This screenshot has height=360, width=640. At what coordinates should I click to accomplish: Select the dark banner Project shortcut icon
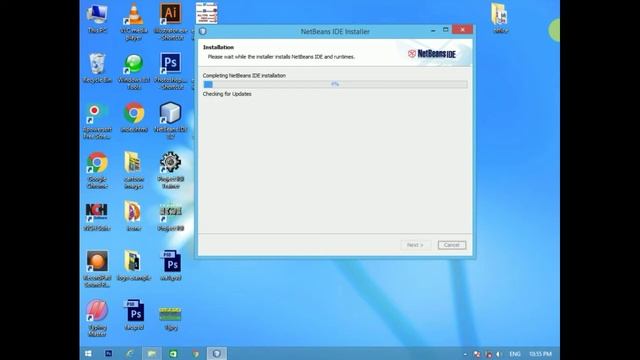pyautogui.click(x=171, y=217)
